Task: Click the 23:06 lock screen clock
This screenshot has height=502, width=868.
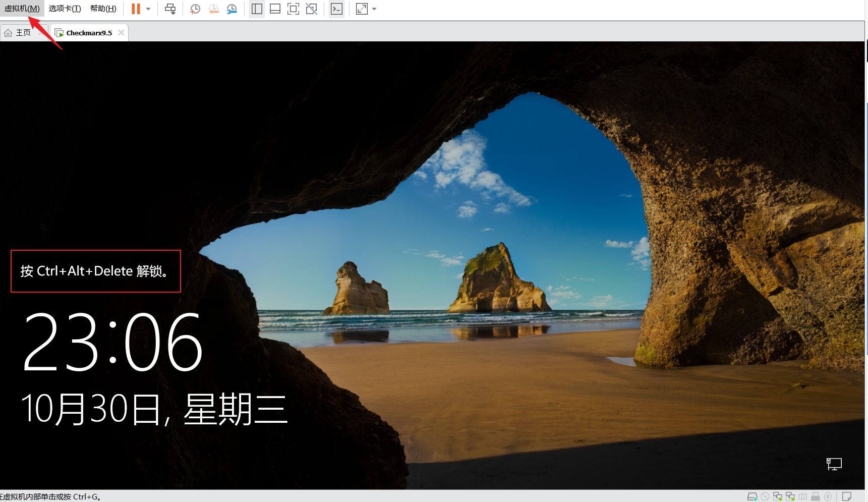Action: (x=112, y=341)
